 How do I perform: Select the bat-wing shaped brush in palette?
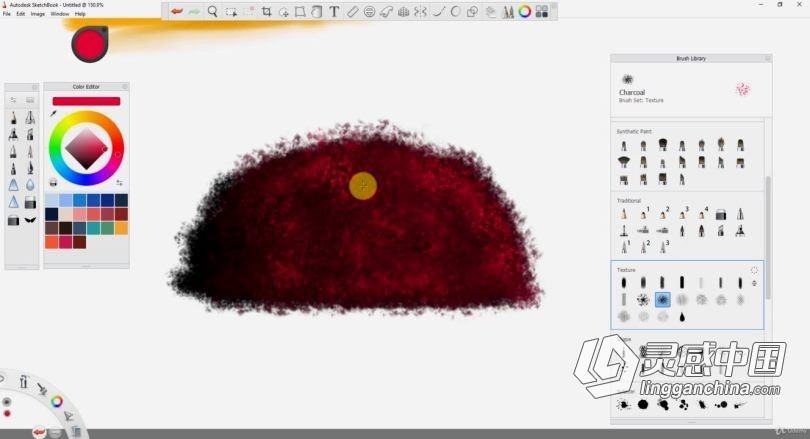click(30, 220)
